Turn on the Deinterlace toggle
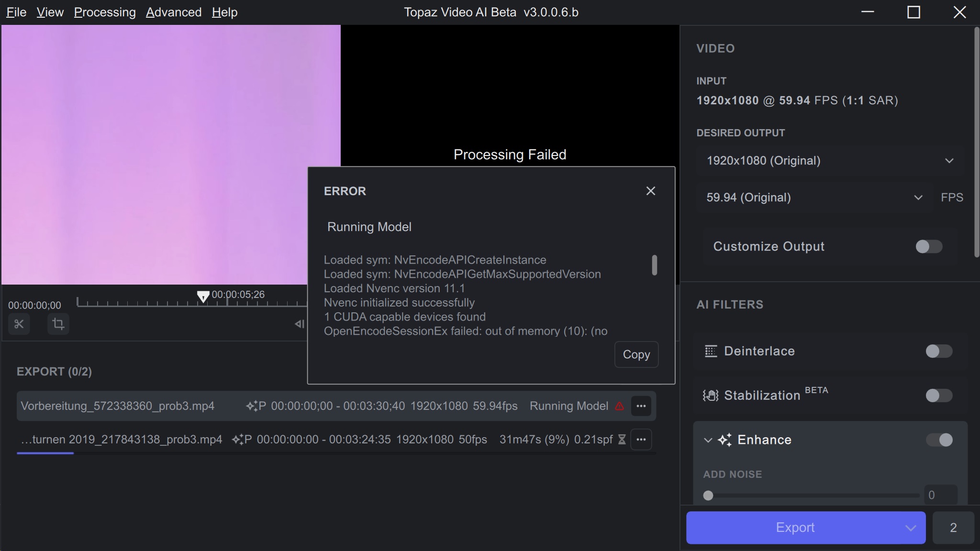 938,351
